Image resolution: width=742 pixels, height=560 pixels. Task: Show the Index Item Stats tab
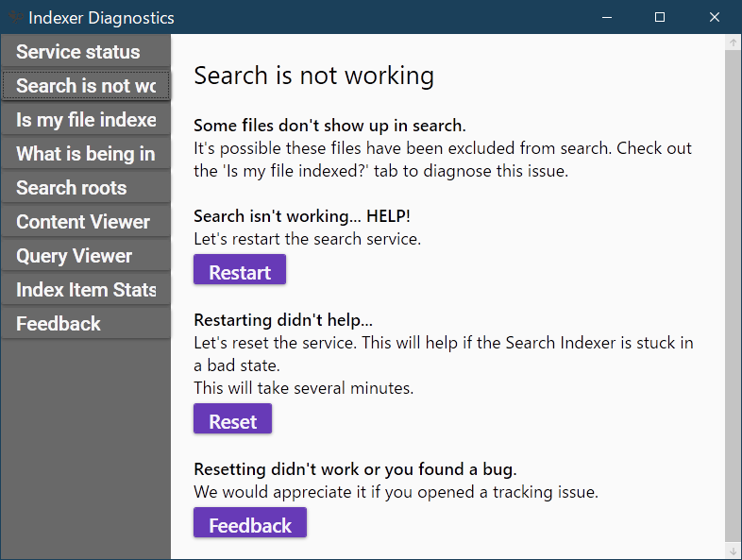pos(85,290)
